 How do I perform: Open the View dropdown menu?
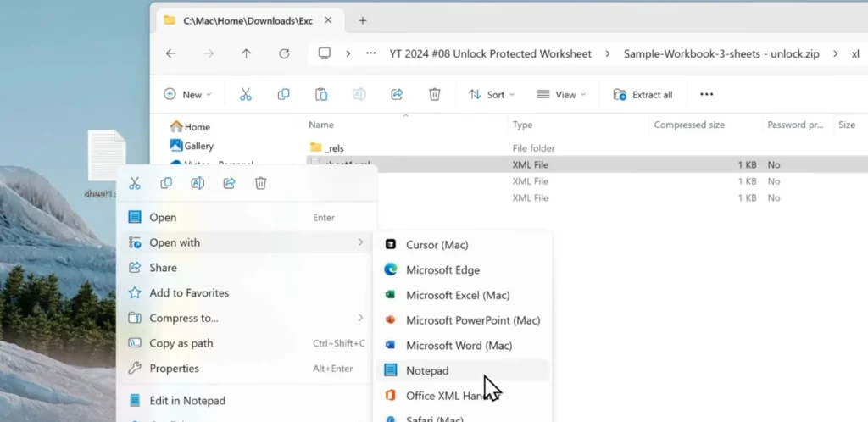coord(561,95)
